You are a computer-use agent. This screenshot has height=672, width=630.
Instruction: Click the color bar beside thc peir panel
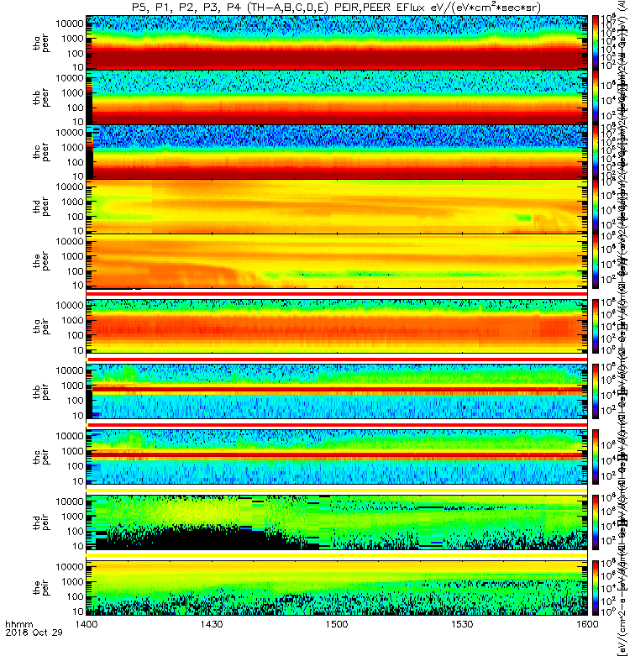(596, 457)
